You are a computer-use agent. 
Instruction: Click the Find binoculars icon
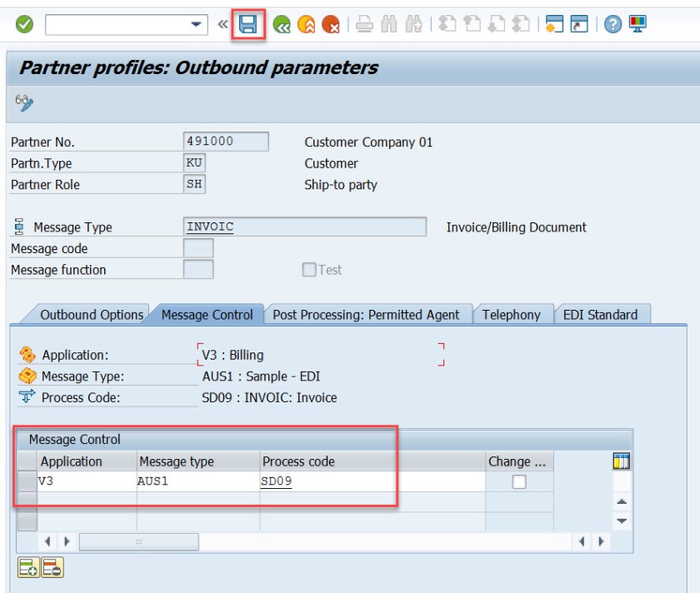pyautogui.click(x=389, y=24)
